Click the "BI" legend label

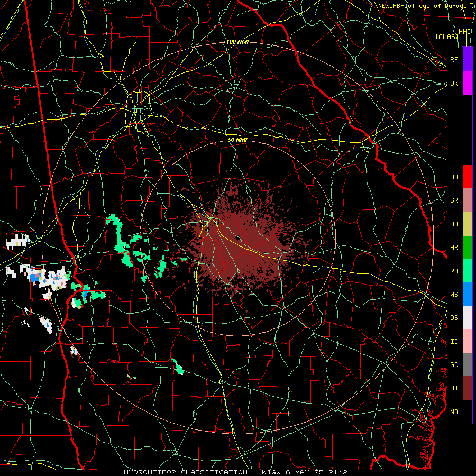click(x=454, y=388)
